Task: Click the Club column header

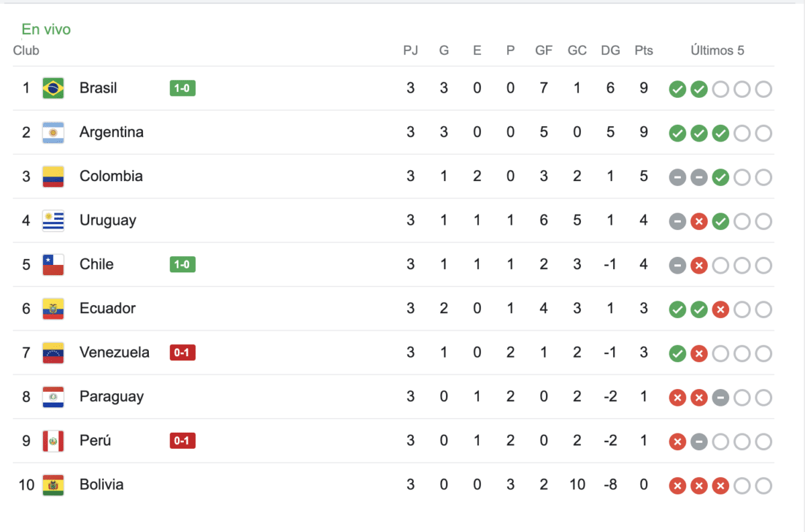Action: click(26, 50)
